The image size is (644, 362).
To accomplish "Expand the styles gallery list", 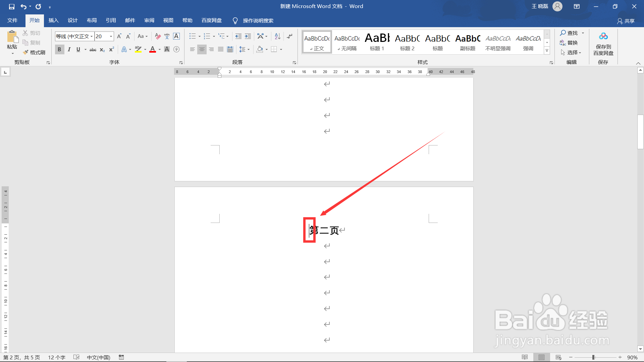I will click(547, 51).
